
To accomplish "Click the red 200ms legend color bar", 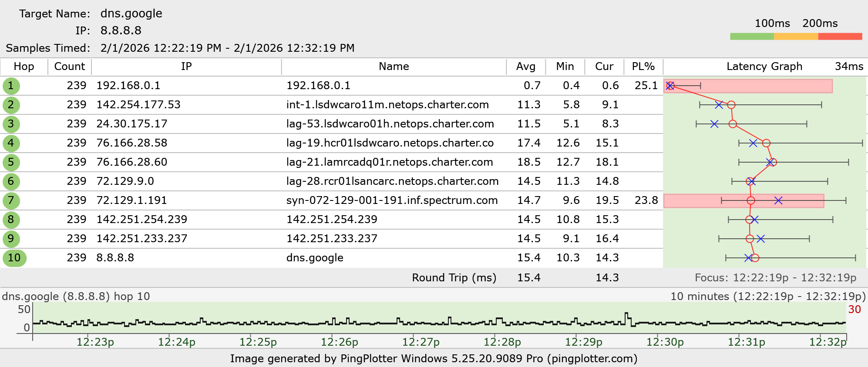I will click(840, 37).
